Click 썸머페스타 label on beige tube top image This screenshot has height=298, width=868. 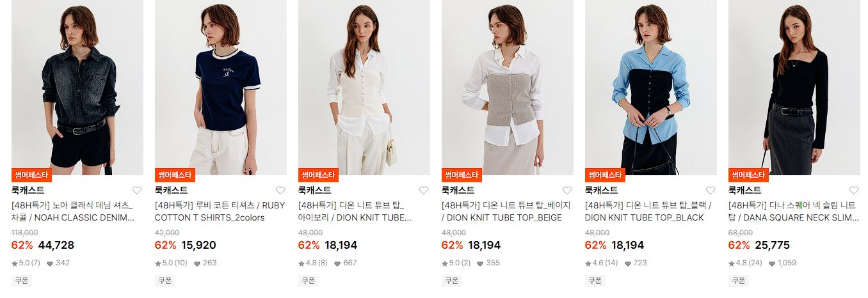pos(462,175)
